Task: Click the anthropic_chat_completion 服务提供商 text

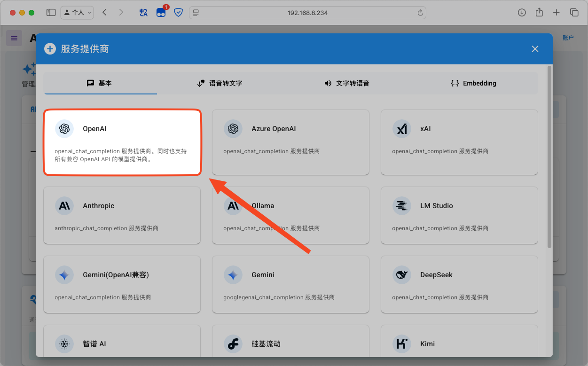Action: (x=106, y=228)
